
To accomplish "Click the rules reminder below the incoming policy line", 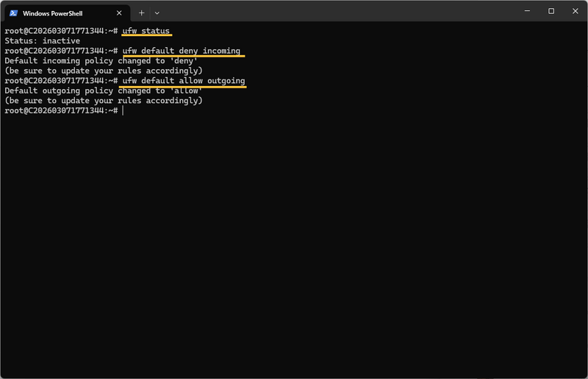I will pos(103,71).
